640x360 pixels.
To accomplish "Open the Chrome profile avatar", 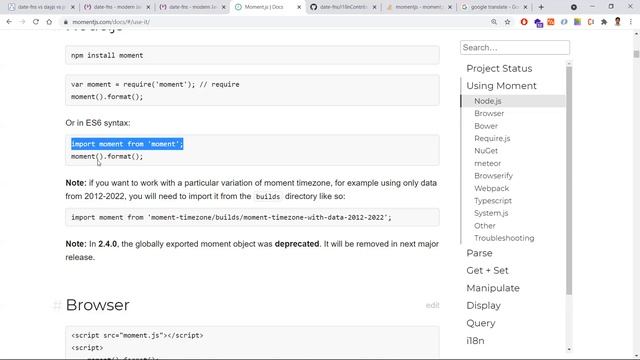I will [x=618, y=22].
